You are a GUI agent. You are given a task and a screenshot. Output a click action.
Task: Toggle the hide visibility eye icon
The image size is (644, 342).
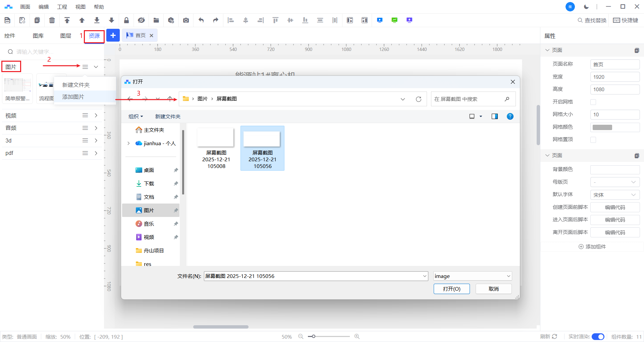coord(141,20)
